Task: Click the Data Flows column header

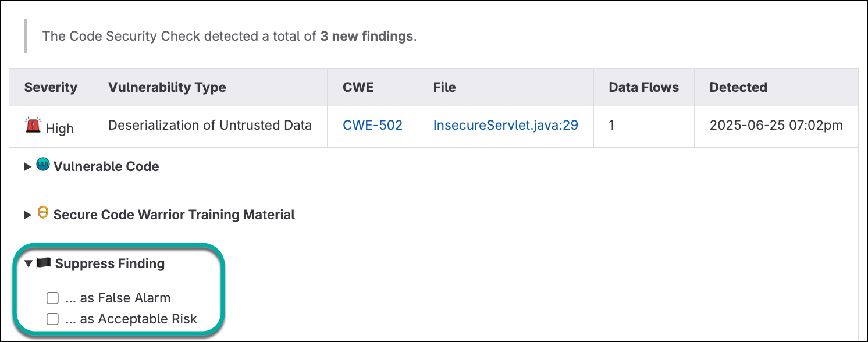Action: [643, 88]
